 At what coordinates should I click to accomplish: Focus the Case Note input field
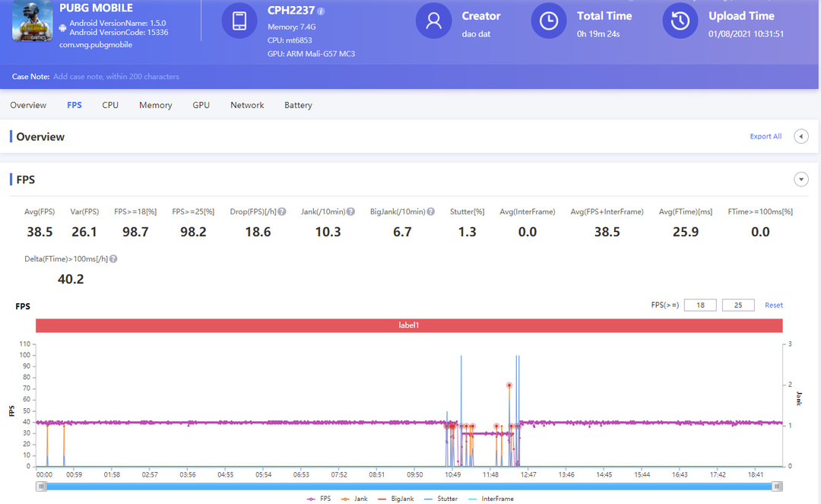[x=116, y=77]
